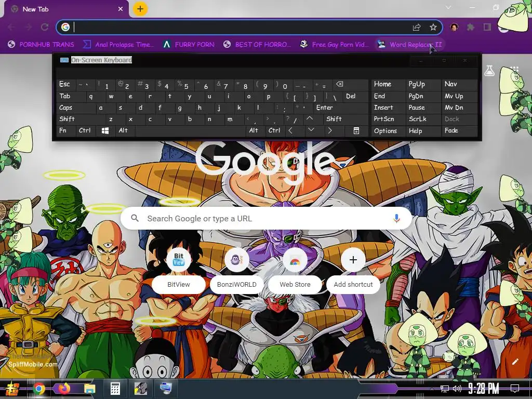Toggle left Shift key on On-Screen Keyboard
The height and width of the screenshot is (399, 532).
click(x=82, y=119)
